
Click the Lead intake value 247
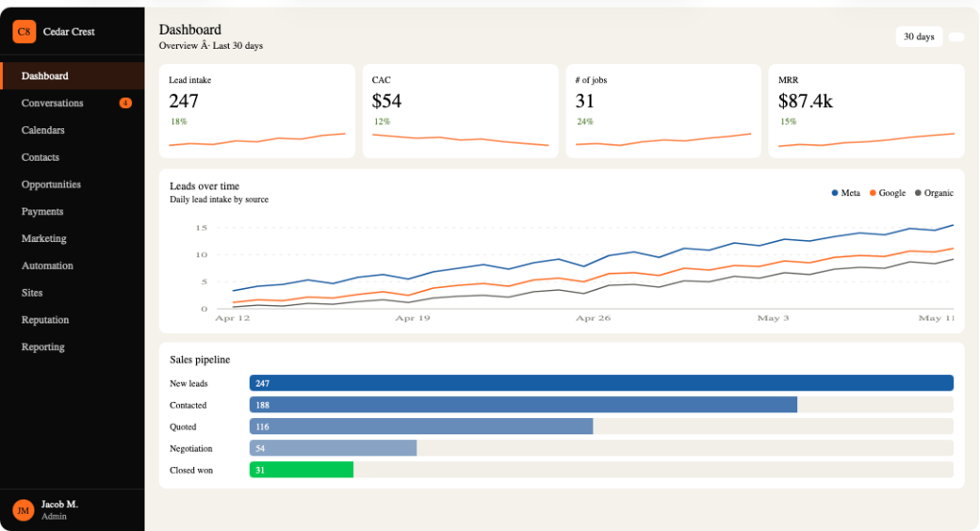(184, 100)
